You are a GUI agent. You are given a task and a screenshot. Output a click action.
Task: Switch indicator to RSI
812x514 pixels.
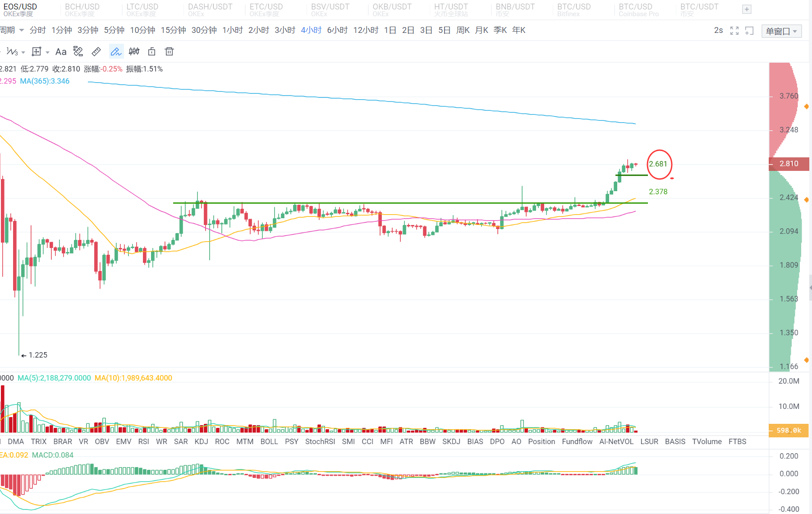tap(144, 442)
